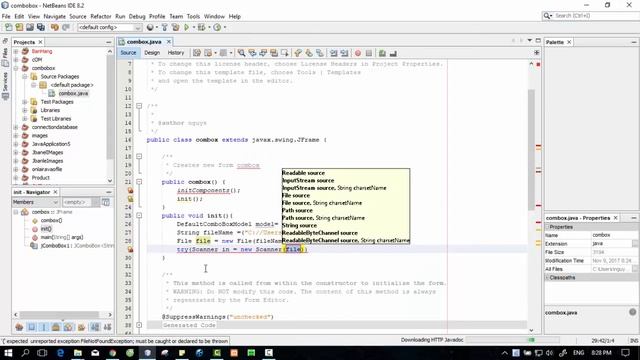Toggle Sort by Name in Navigator
This screenshot has width=640, height=360.
95,327
